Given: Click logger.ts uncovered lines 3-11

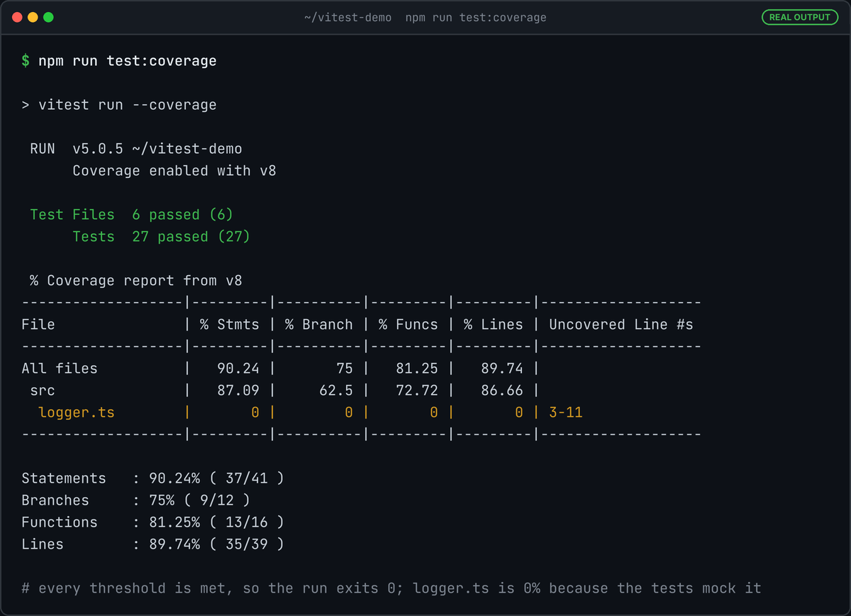Looking at the screenshot, I should 566,413.
